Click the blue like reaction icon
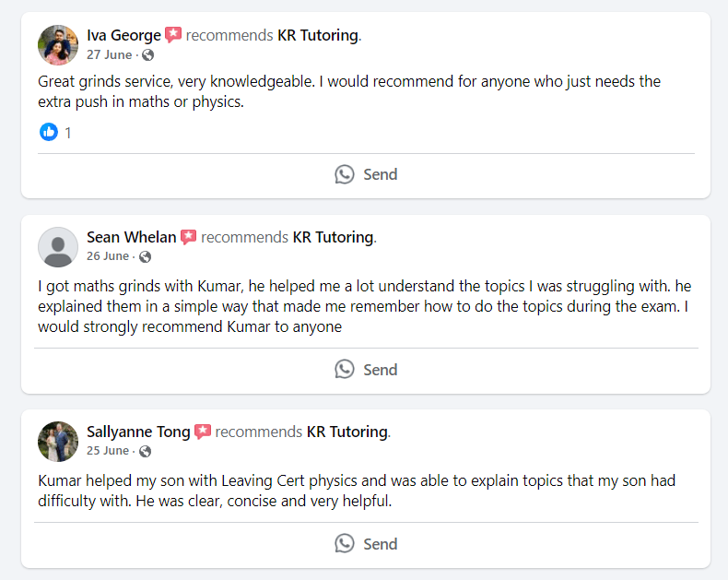The image size is (728, 580). coord(49,132)
